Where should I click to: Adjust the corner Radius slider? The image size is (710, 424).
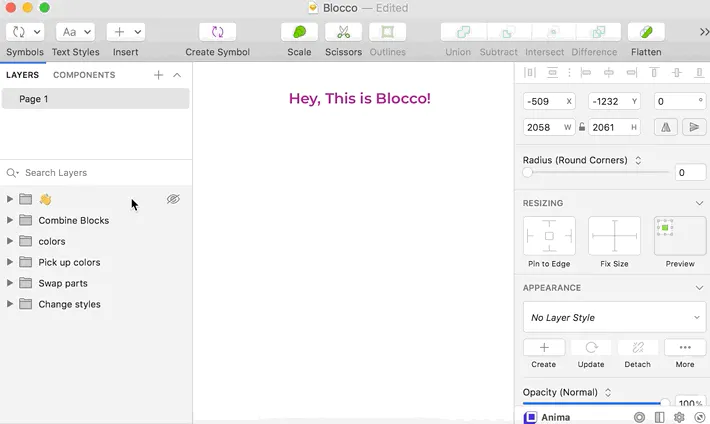(596, 172)
